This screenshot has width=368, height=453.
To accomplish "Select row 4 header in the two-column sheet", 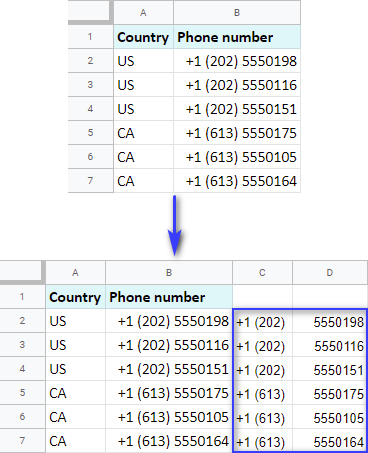I will (x=91, y=109).
